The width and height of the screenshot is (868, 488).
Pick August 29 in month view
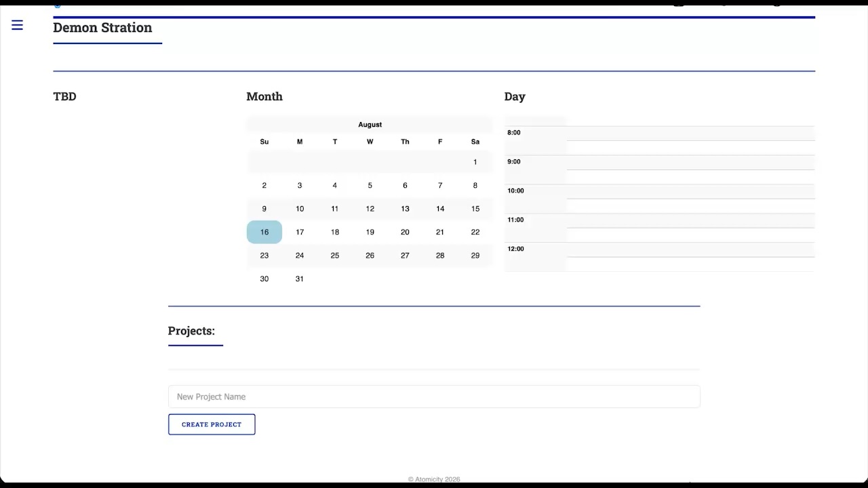coord(475,256)
